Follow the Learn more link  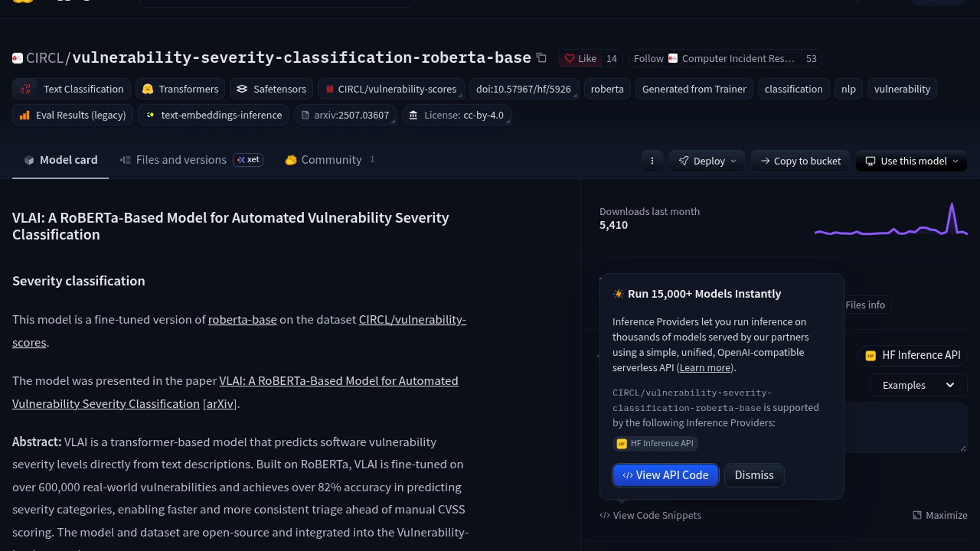[705, 368]
